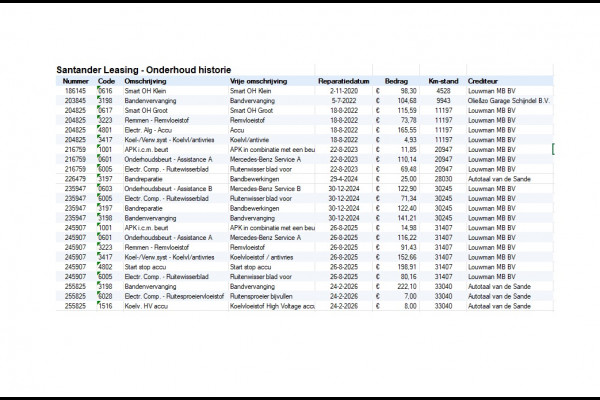Image resolution: width=600 pixels, height=400 pixels.
Task: Click date cell 5-7-2022
Action: pyautogui.click(x=344, y=101)
